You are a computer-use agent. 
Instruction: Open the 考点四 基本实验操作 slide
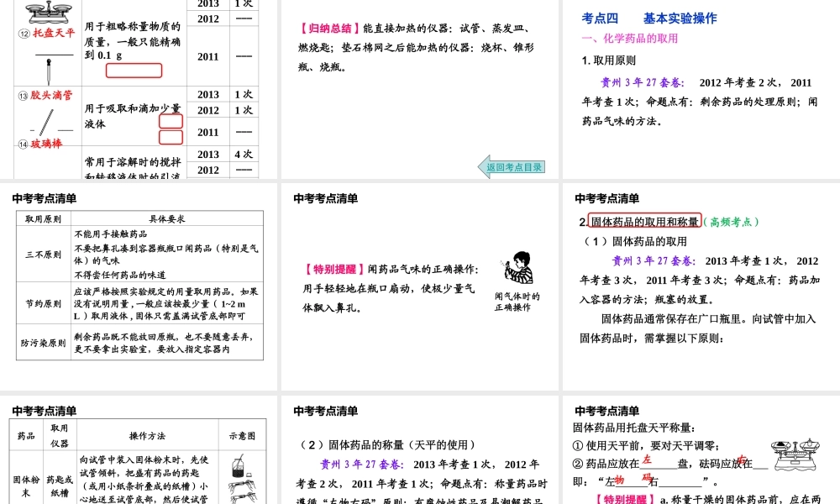[x=701, y=89]
